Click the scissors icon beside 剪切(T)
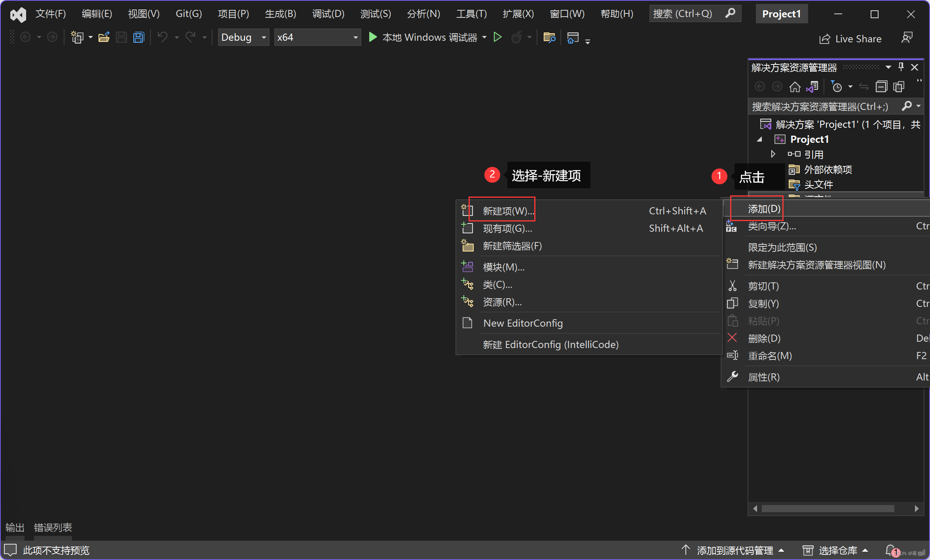 [x=733, y=286]
